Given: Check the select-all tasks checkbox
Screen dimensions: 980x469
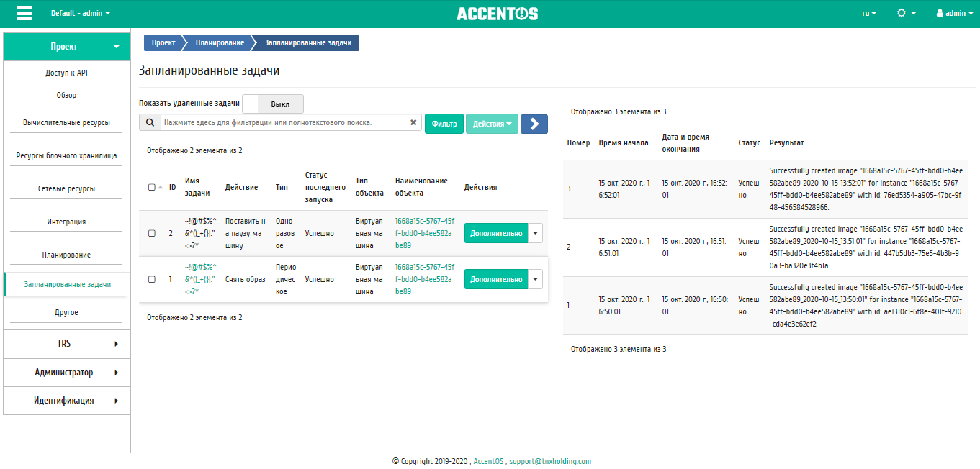Looking at the screenshot, I should coord(152,187).
